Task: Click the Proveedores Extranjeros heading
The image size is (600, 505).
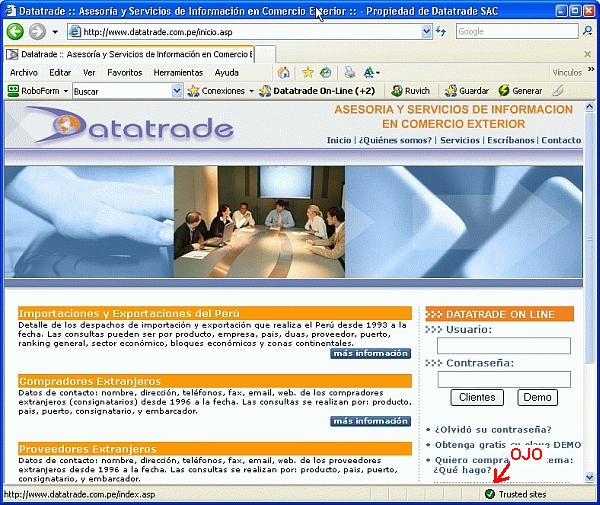Action: pos(88,449)
